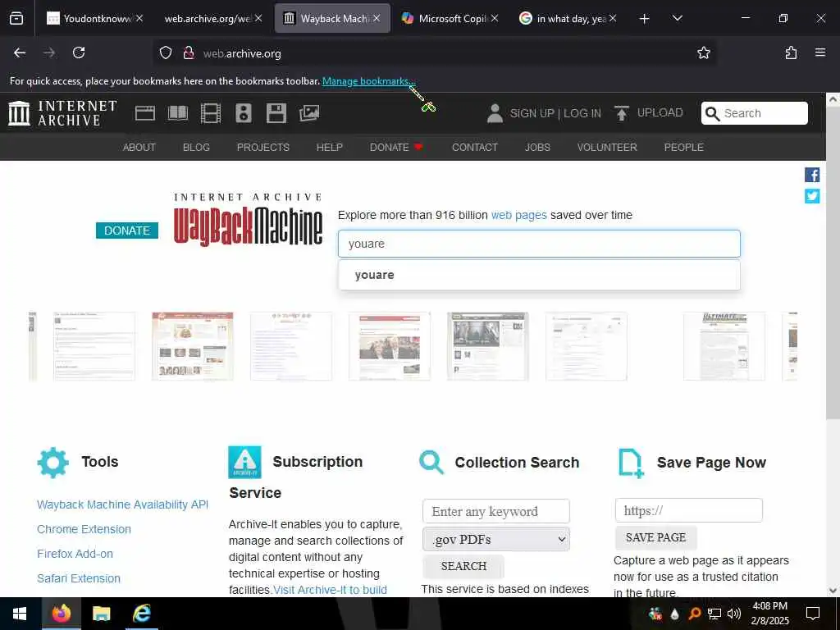This screenshot has width=840, height=630.
Task: Open the DONATE nav menu item
Action: [x=396, y=148]
